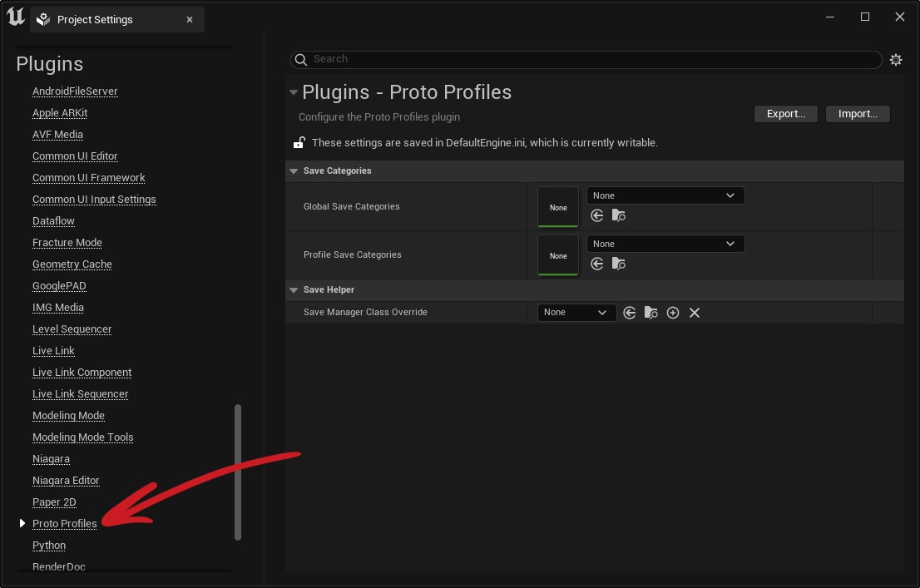Use selected asset for Profile Save Categories

[x=597, y=264]
